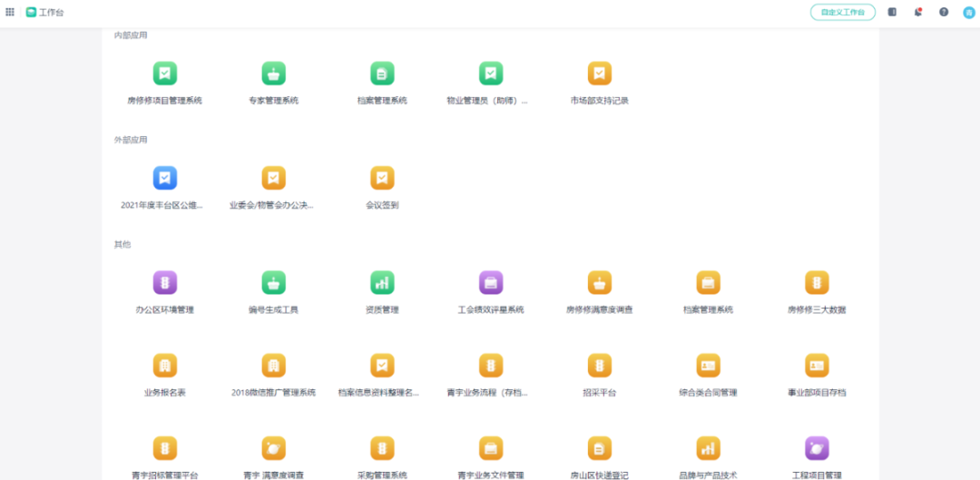Click the question mark help icon

tap(944, 12)
